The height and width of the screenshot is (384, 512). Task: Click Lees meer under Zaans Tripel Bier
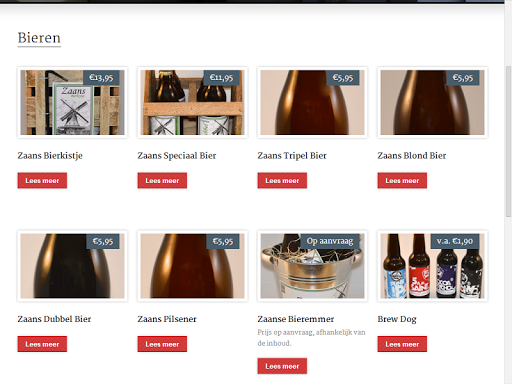(282, 180)
